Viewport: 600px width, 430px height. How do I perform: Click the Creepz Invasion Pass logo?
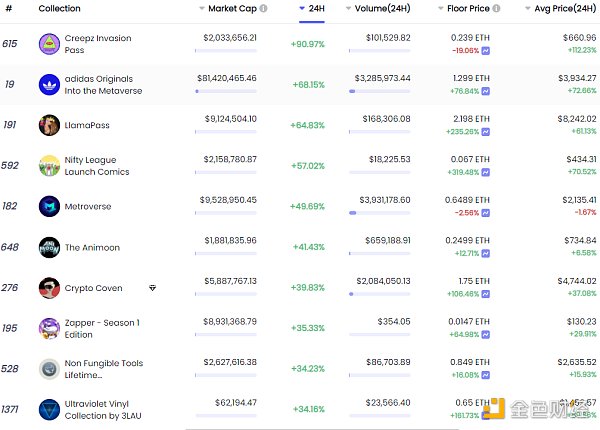pyautogui.click(x=49, y=44)
